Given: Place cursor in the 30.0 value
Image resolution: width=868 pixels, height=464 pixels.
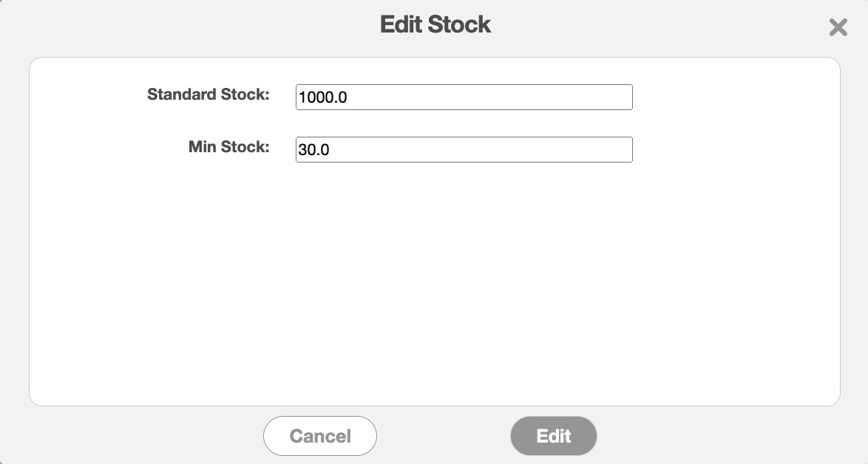Looking at the screenshot, I should tap(313, 149).
